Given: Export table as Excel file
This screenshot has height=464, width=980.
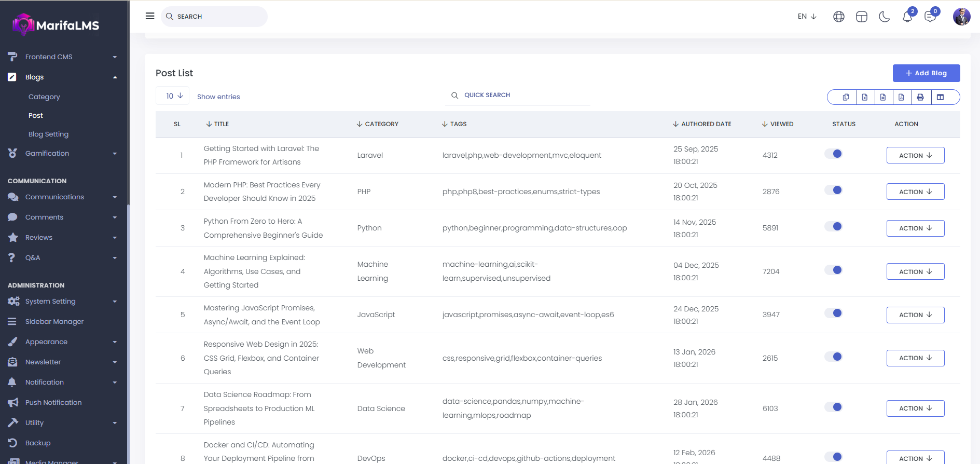Looking at the screenshot, I should (x=864, y=97).
